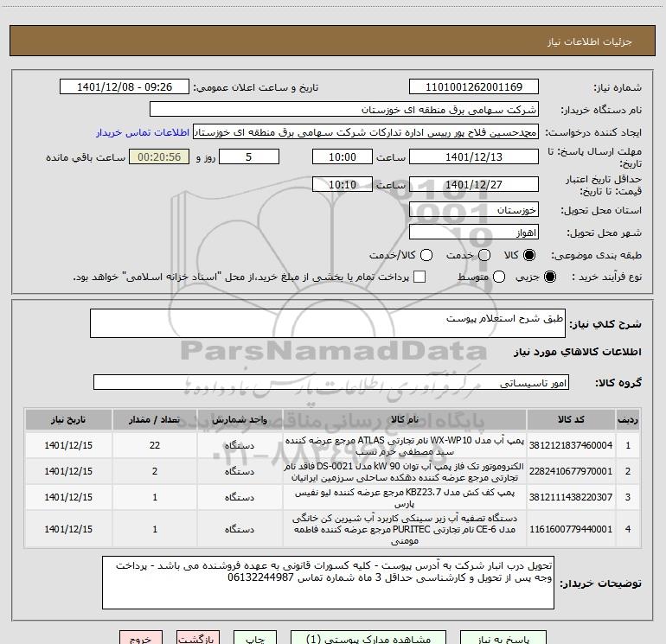Viewport: 666px width, 644px height.
Task: Click the پاسخ به نیاز button
Action: (503, 638)
